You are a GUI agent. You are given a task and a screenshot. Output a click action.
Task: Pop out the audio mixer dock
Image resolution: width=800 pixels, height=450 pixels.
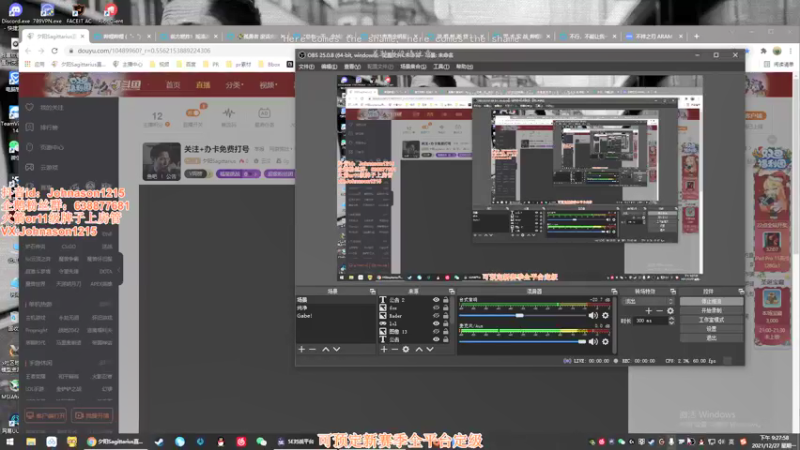click(614, 291)
